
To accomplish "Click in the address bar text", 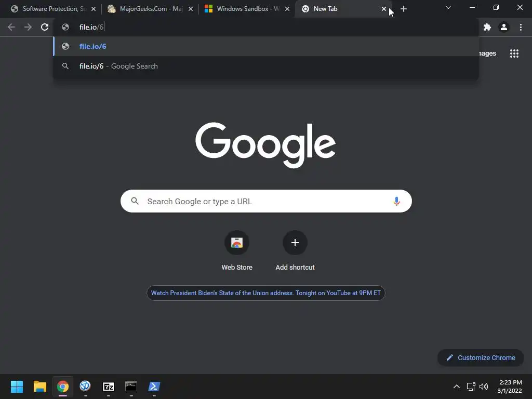I will coord(91,27).
